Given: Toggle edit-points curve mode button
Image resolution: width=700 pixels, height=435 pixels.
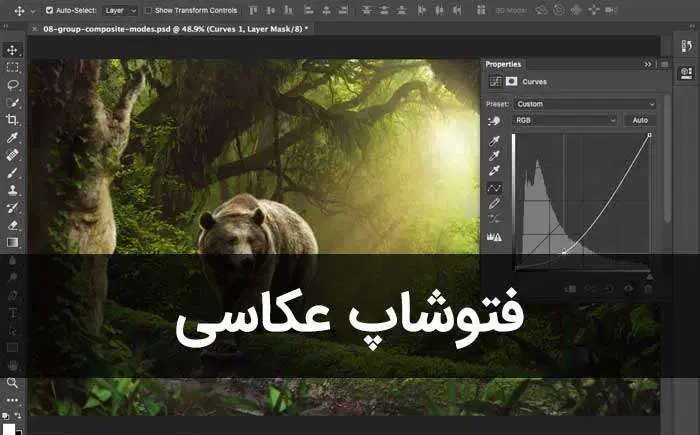Looking at the screenshot, I should [494, 187].
